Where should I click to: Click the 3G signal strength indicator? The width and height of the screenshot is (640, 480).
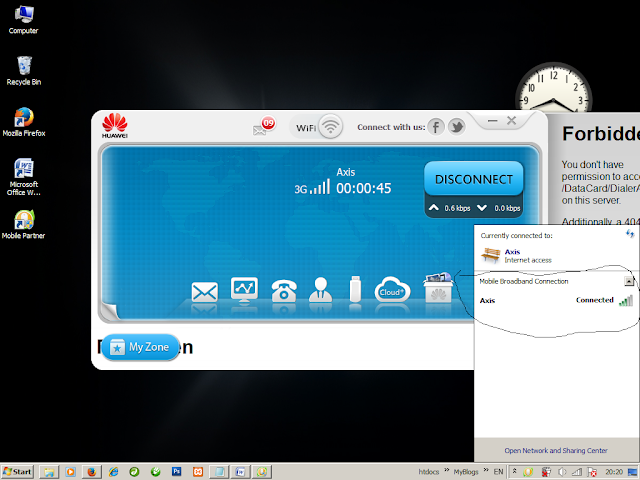[312, 187]
